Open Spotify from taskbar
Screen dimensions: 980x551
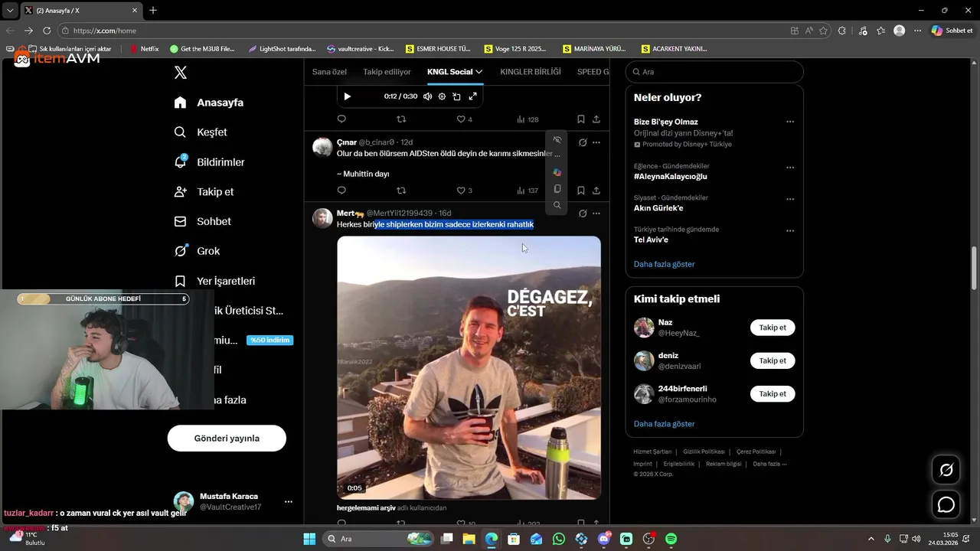671,539
